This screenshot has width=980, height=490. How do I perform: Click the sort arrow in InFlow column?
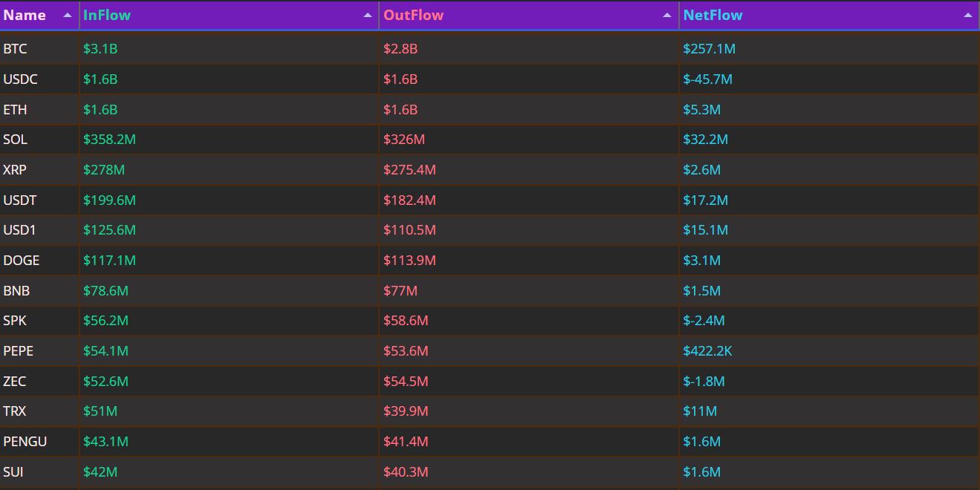coord(368,16)
